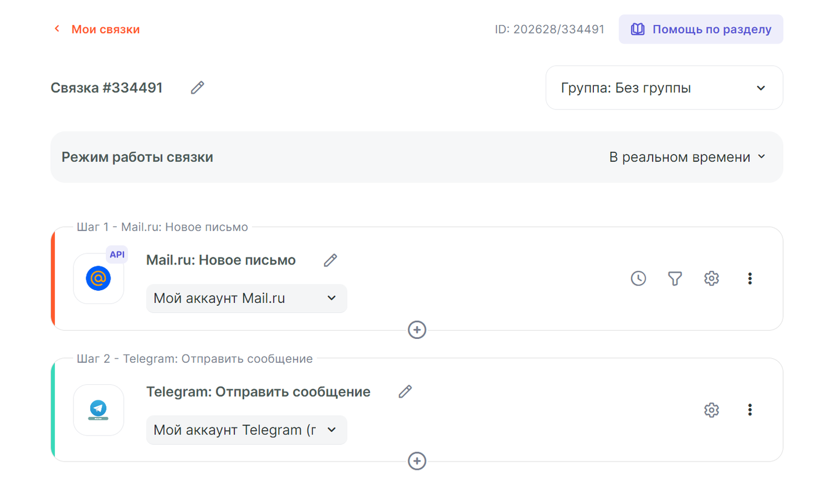Add a step after Mail.ru with plus

coord(416,330)
